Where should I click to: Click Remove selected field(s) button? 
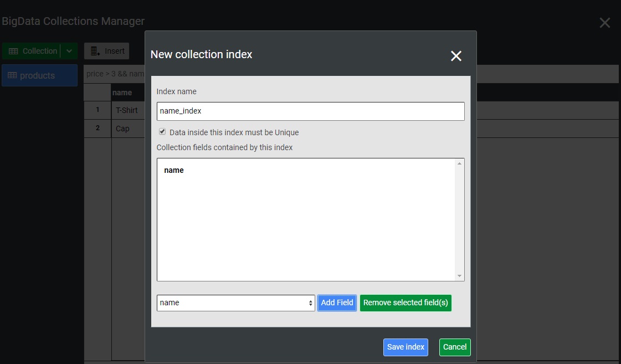pyautogui.click(x=406, y=303)
